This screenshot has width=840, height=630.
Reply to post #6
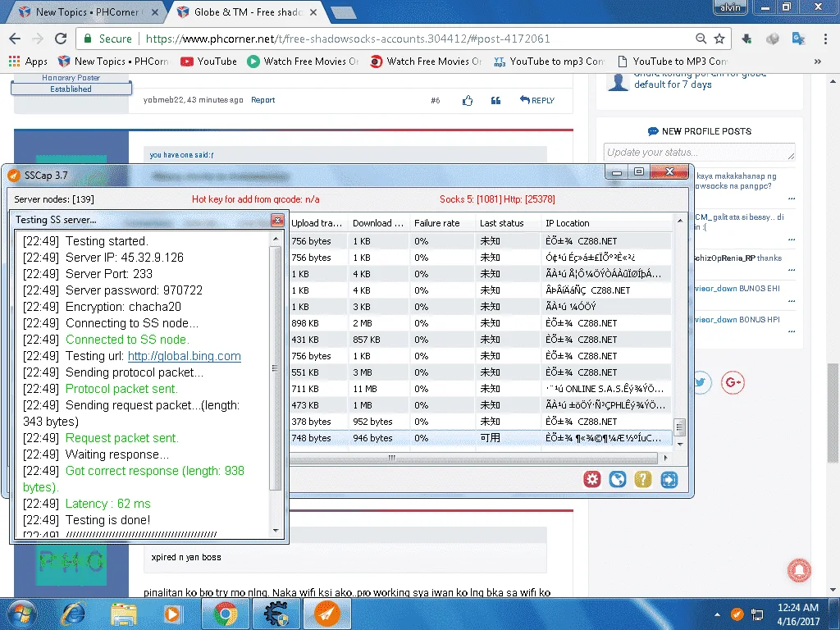point(536,100)
